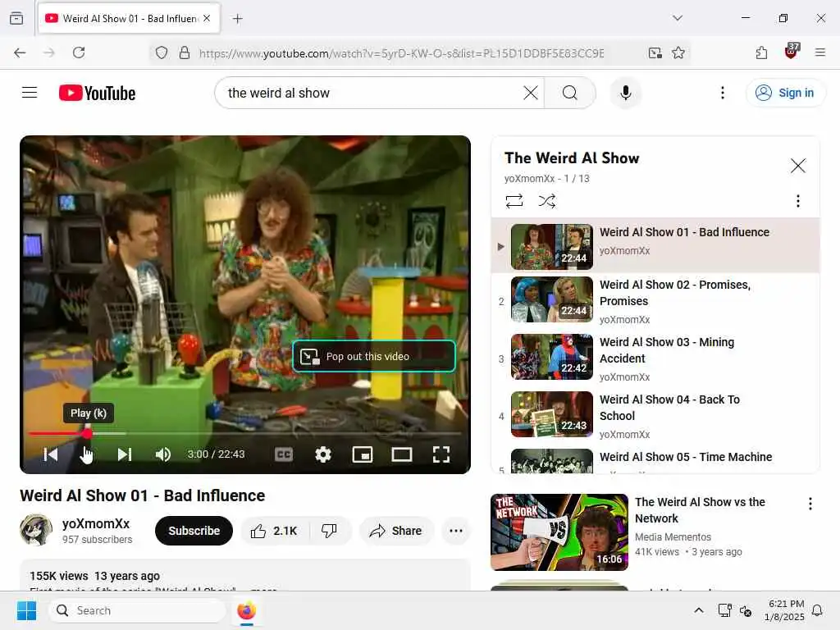The height and width of the screenshot is (630, 840).
Task: Toggle shuffle playlist
Action: click(547, 201)
